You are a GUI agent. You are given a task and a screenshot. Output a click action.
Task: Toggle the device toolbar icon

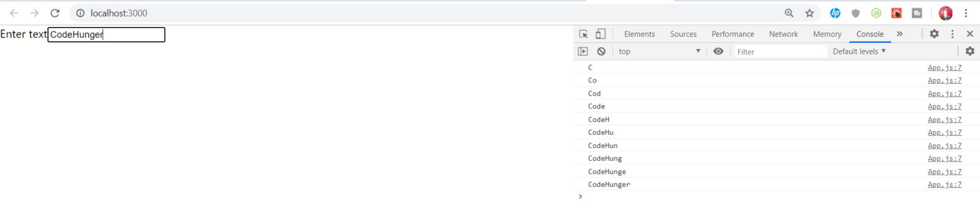(x=601, y=34)
